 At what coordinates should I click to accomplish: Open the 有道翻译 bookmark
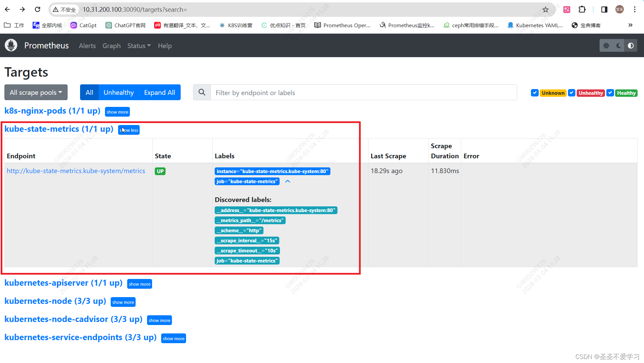(x=182, y=25)
